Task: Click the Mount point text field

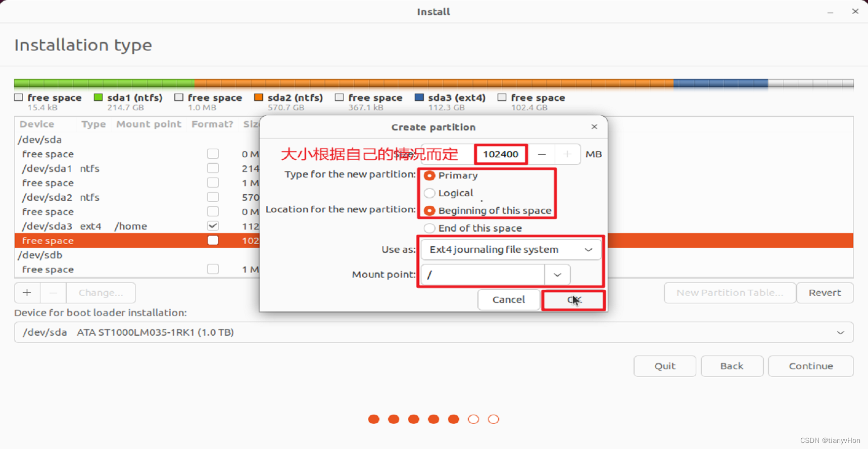Action: pyautogui.click(x=483, y=275)
